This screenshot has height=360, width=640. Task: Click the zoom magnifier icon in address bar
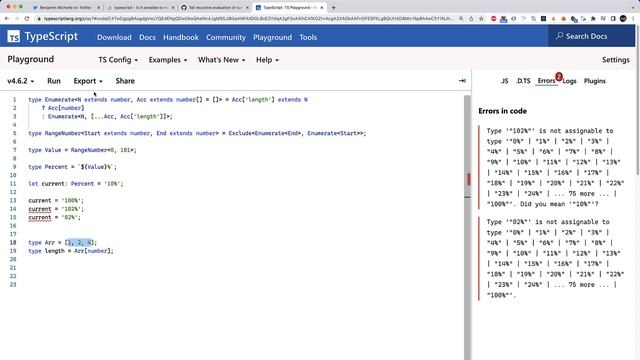(461, 18)
